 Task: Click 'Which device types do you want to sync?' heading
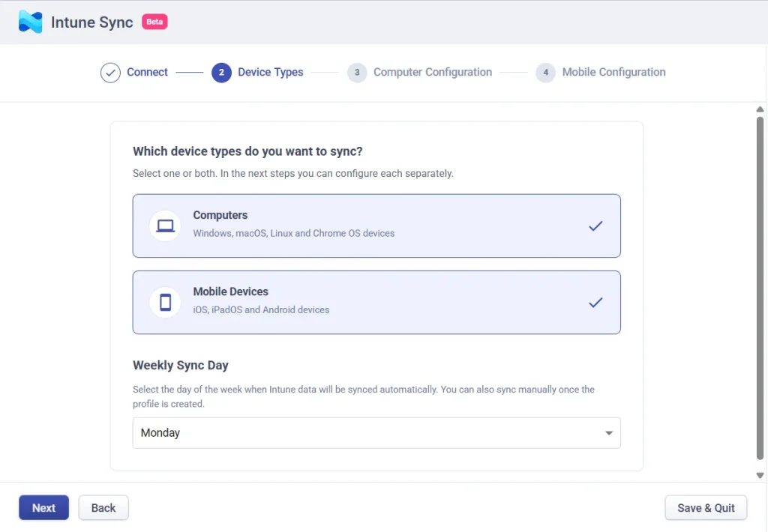[x=247, y=151]
